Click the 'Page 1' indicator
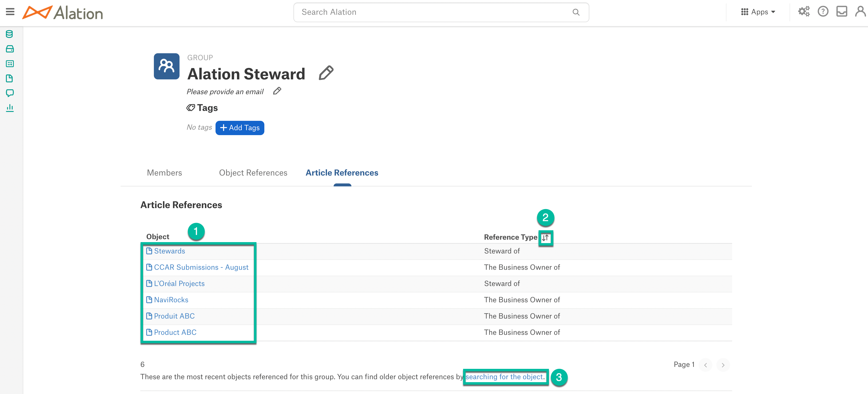The image size is (868, 394). click(x=684, y=364)
